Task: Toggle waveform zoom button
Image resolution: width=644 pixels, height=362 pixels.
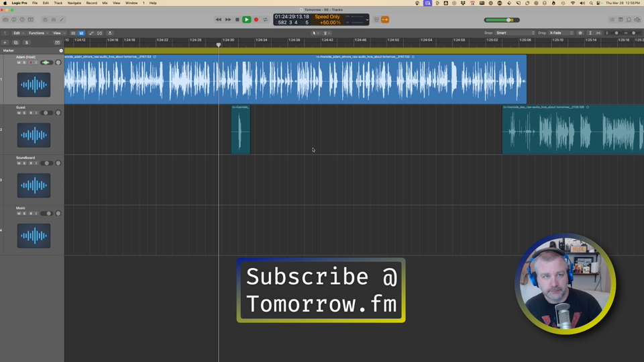Action: point(580,33)
